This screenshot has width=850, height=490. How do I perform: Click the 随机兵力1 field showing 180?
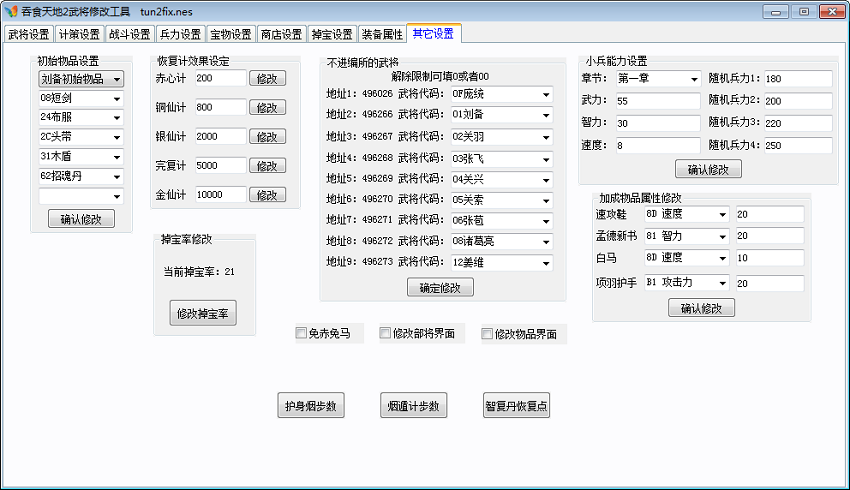click(798, 79)
